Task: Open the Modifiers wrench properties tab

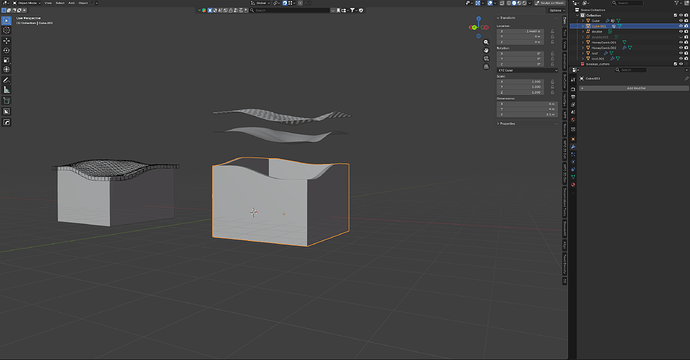Action: (573, 147)
